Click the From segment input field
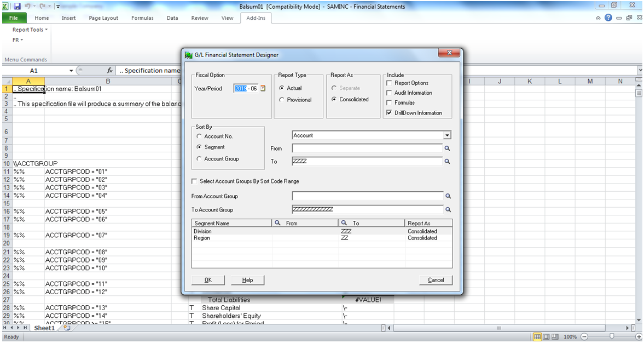 (x=367, y=148)
